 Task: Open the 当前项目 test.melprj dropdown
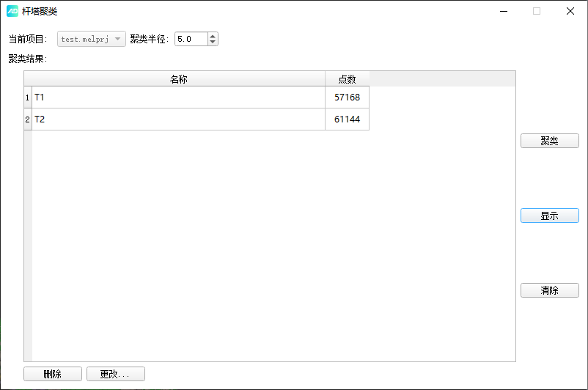point(92,39)
